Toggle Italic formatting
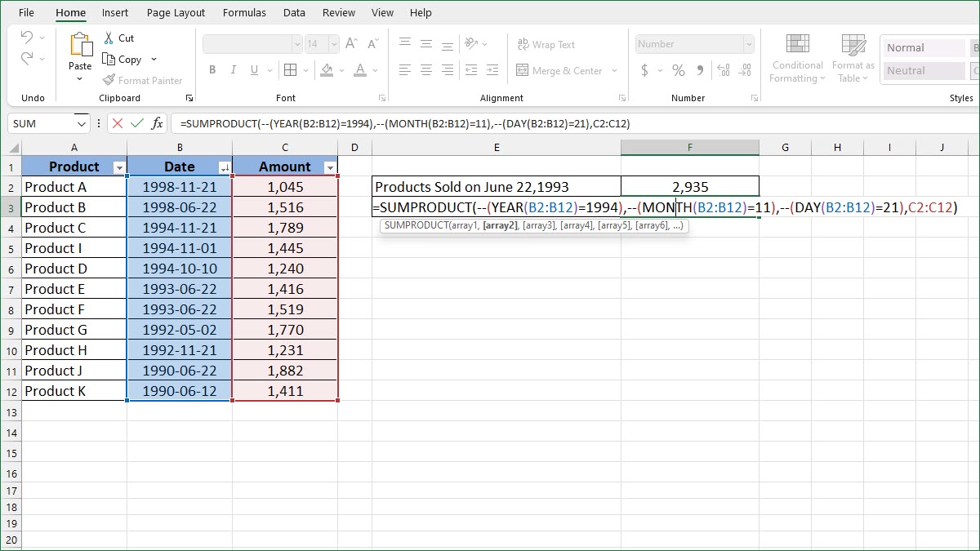This screenshot has height=551, width=980. (x=234, y=71)
